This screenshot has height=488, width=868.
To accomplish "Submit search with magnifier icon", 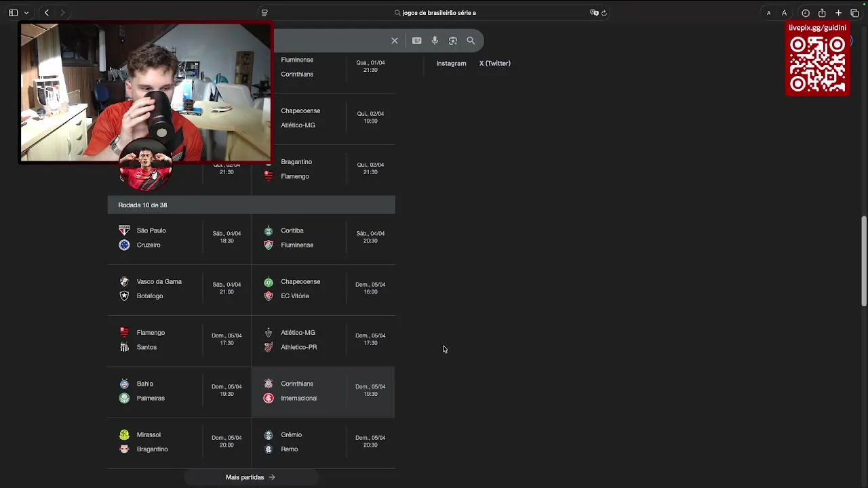I will click(471, 41).
